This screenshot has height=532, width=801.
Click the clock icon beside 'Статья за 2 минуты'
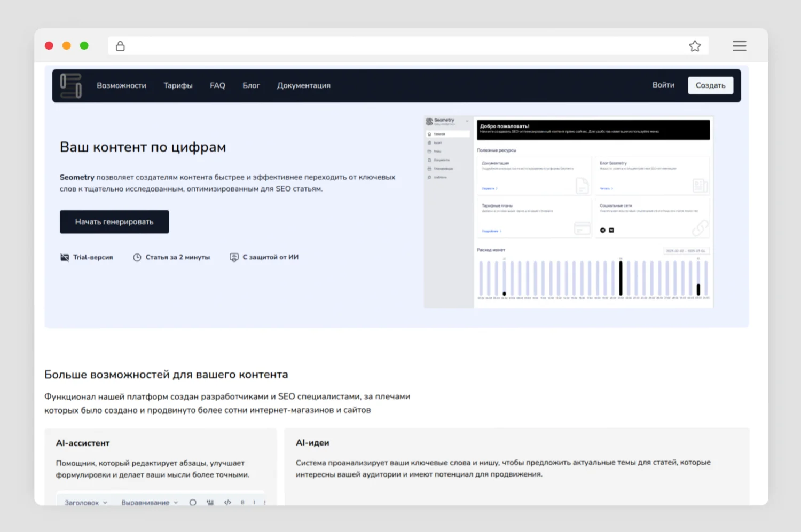[x=137, y=257]
